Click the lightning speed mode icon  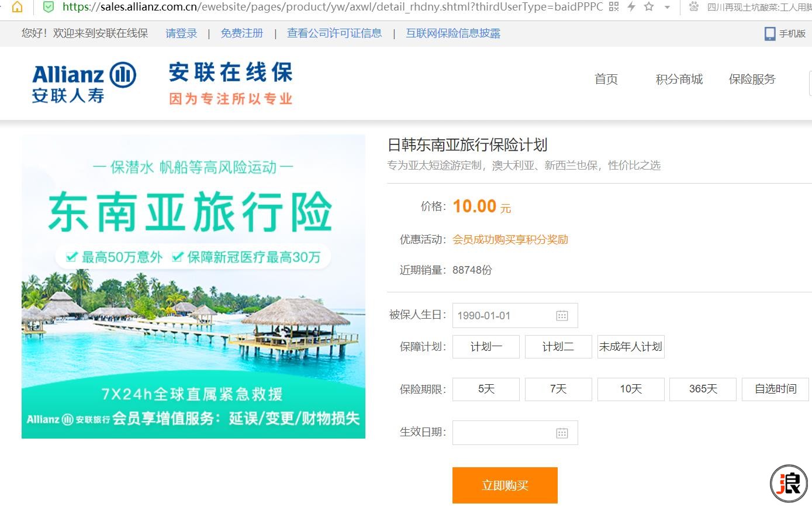click(631, 7)
